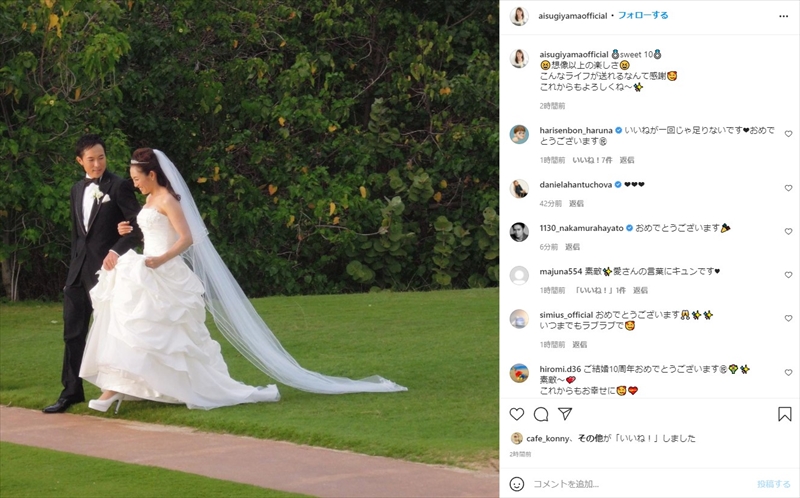Like danielahantuchova's comment heart
This screenshot has height=498, width=800.
point(788,188)
